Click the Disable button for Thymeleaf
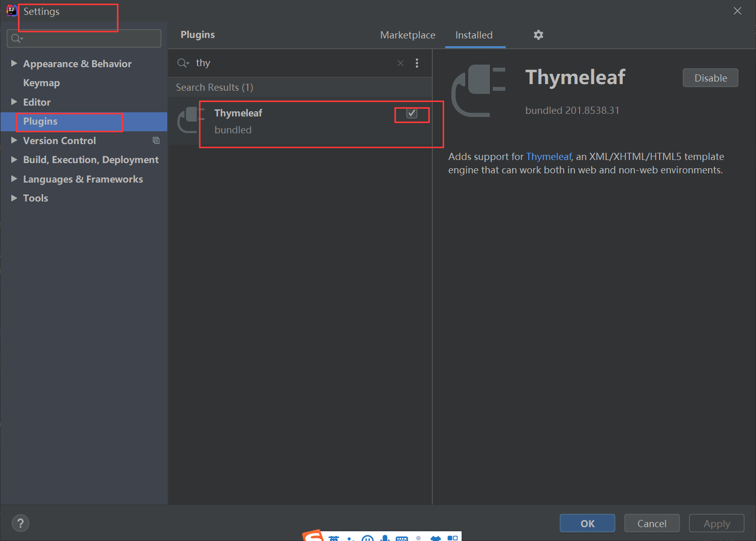Image resolution: width=756 pixels, height=541 pixels. pos(710,78)
